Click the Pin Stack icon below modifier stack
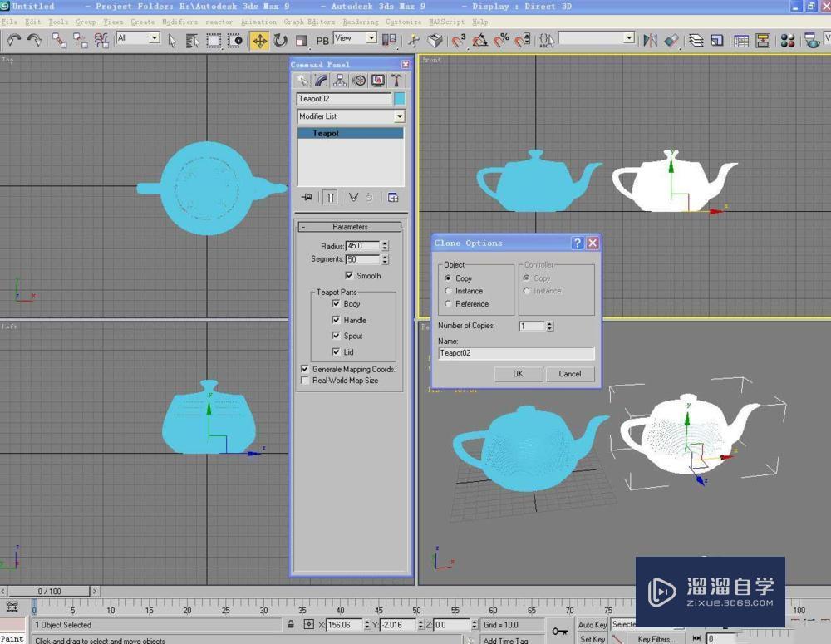The height and width of the screenshot is (644, 831). click(307, 197)
